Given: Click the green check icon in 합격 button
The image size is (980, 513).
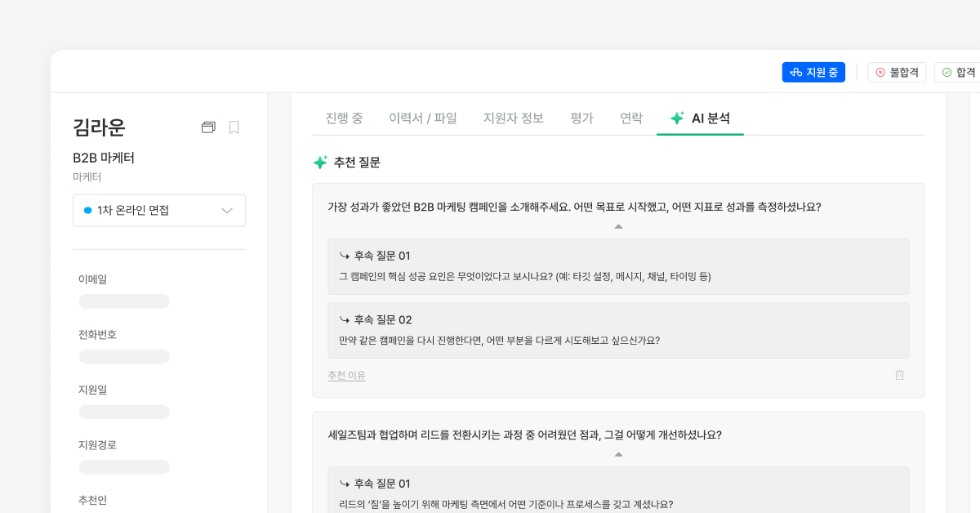Looking at the screenshot, I should [947, 72].
